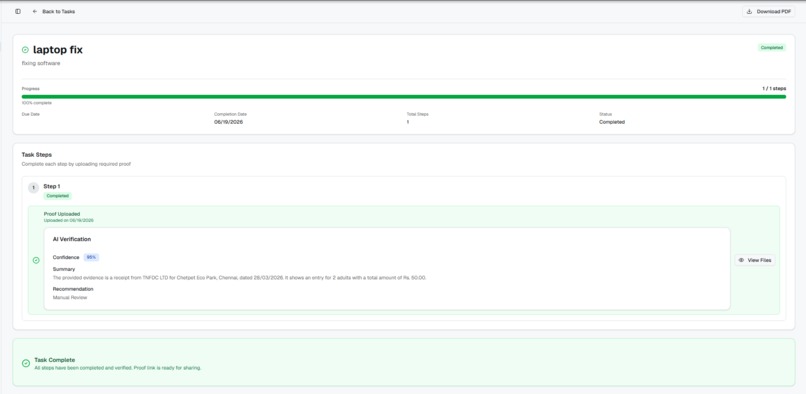Click the Status value Completed
This screenshot has width=806, height=394.
(612, 122)
